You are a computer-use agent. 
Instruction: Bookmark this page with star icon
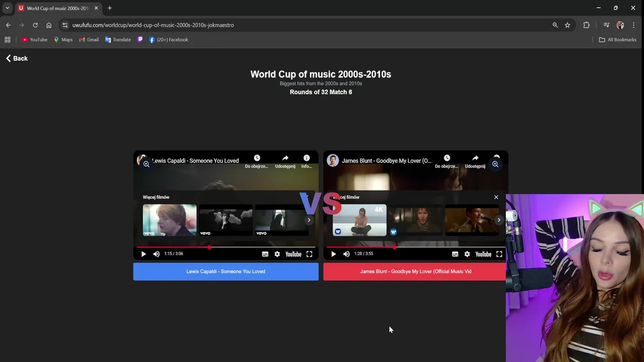click(568, 25)
